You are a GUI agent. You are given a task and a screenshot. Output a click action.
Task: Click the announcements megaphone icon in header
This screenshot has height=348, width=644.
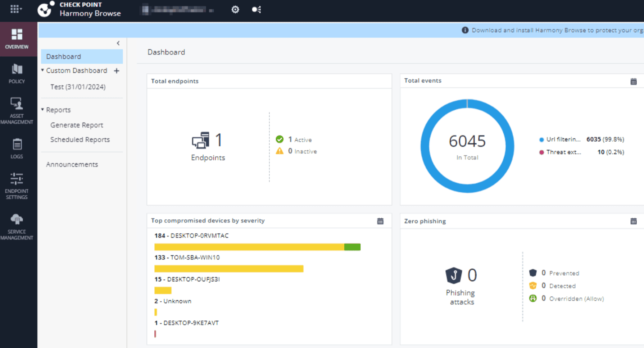click(257, 9)
